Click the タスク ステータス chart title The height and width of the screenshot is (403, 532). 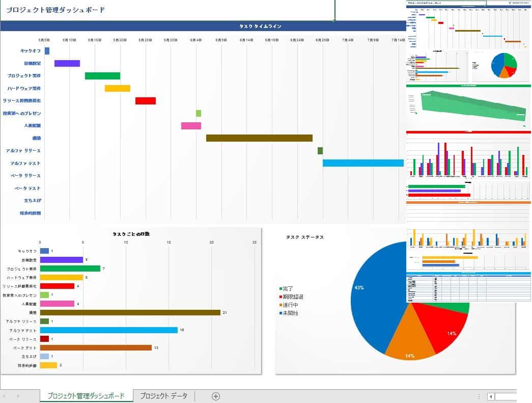tap(304, 237)
